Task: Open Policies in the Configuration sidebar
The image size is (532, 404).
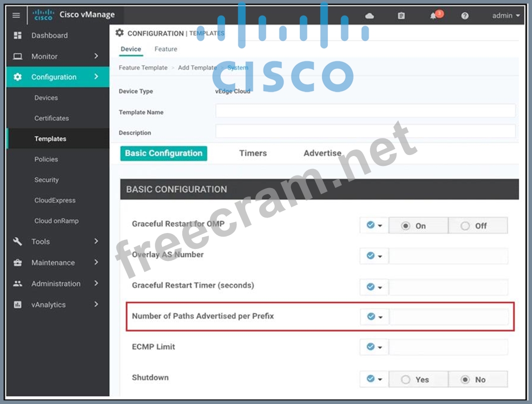Action: point(46,159)
